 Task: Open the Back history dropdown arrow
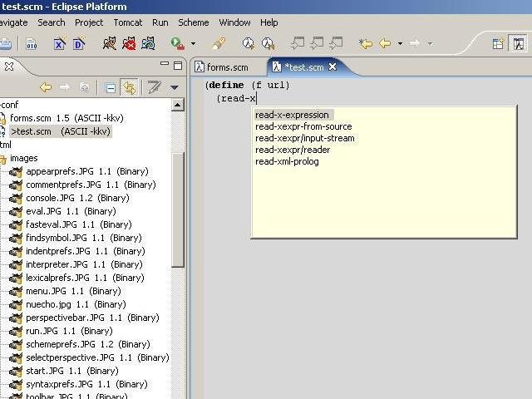(400, 44)
